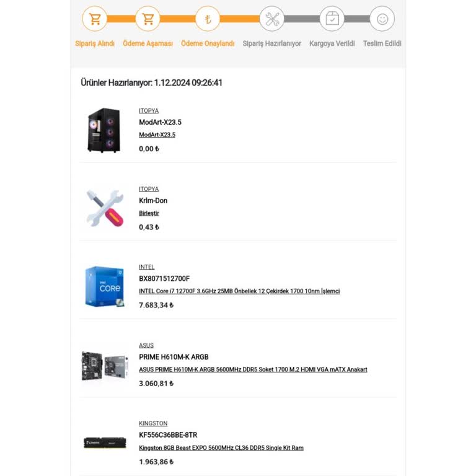
Task: Click the Krlm-Don wrench and screwdriver image
Action: coord(105,208)
